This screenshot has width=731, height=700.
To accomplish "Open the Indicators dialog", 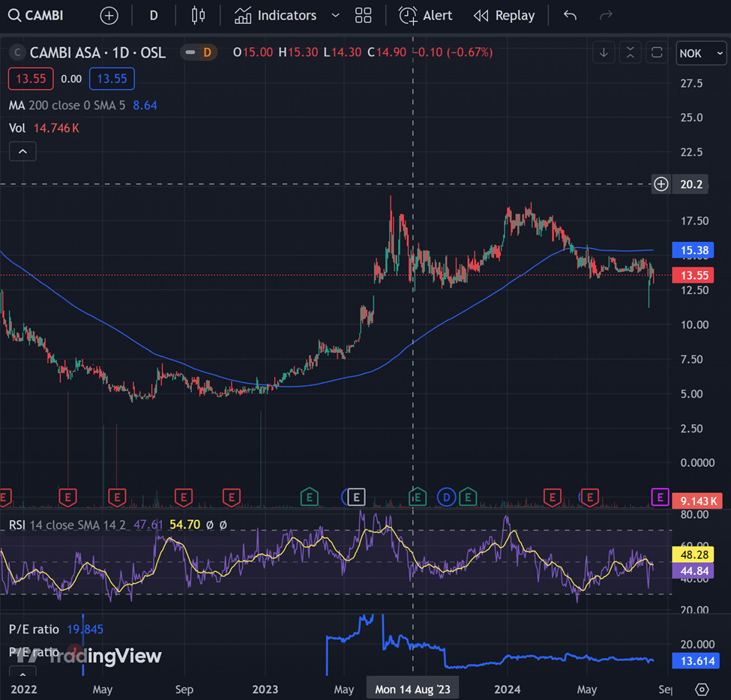I will tap(275, 16).
